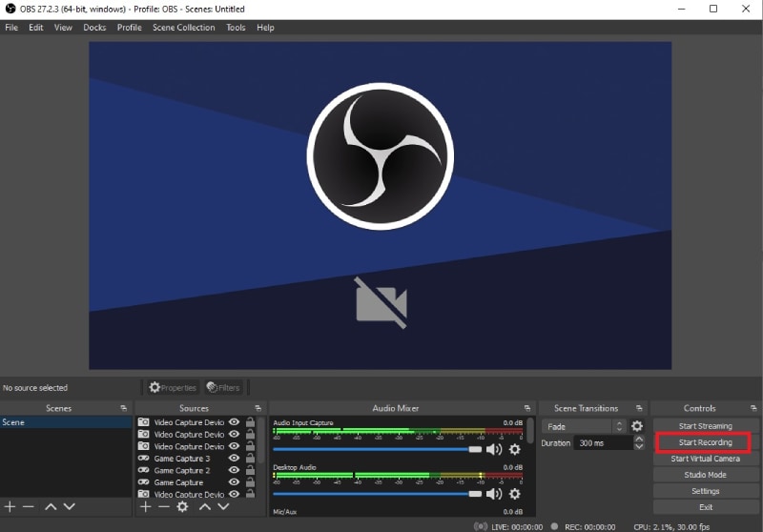
Task: Move the scene up with the Scenes up arrow
Action: (x=51, y=506)
